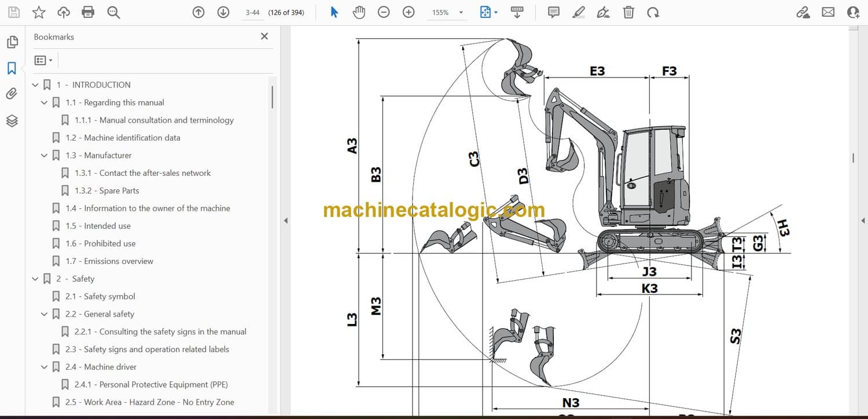Go to '1.3.2 - Spare Parts' bookmark

click(107, 190)
